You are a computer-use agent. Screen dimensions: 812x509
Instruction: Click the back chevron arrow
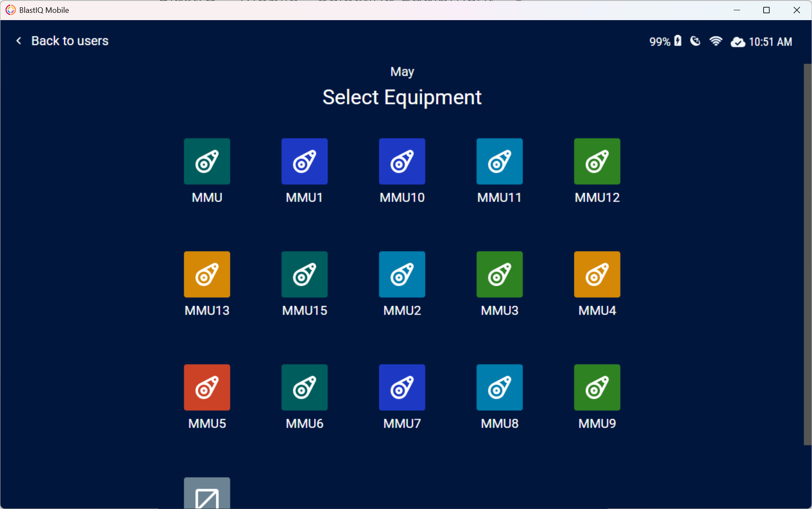tap(19, 41)
